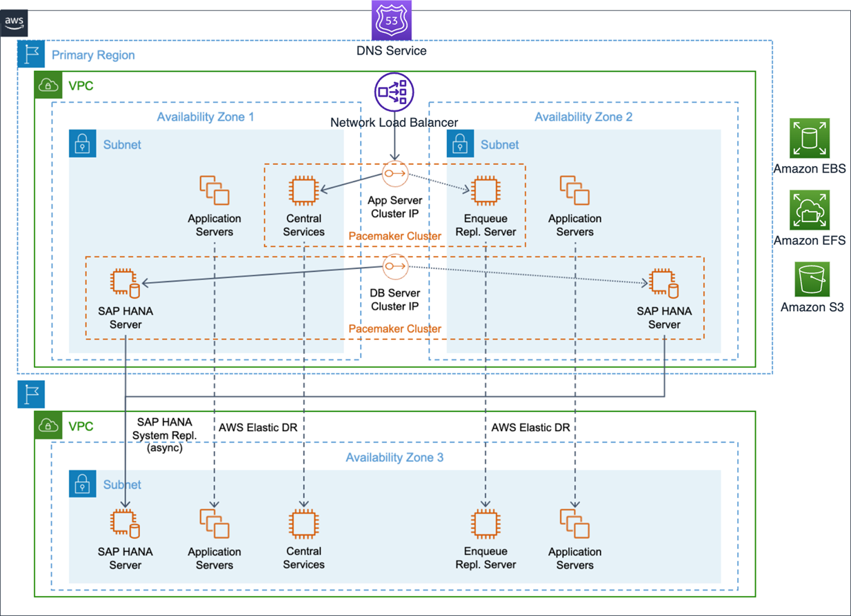The width and height of the screenshot is (851, 616).
Task: Click the Amazon EBS icon
Action: pos(810,138)
